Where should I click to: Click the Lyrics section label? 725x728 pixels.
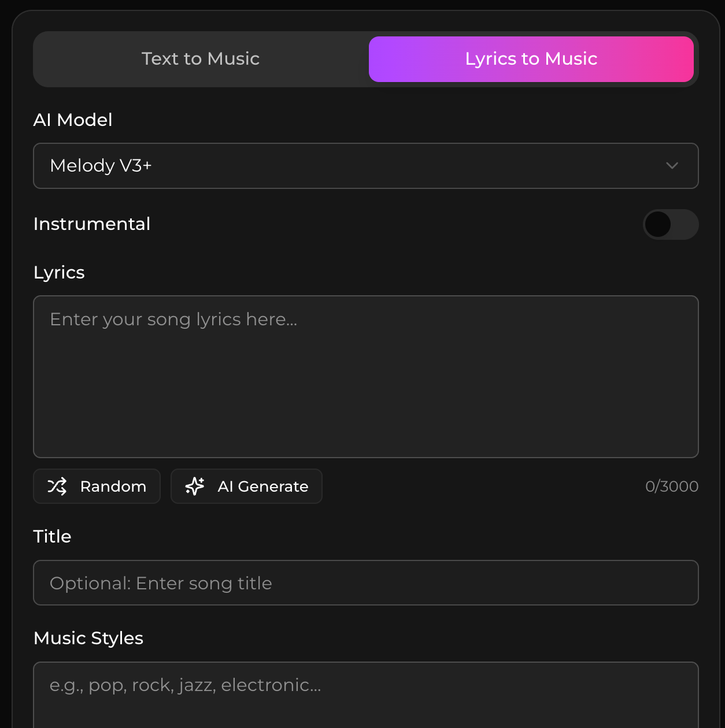(59, 273)
